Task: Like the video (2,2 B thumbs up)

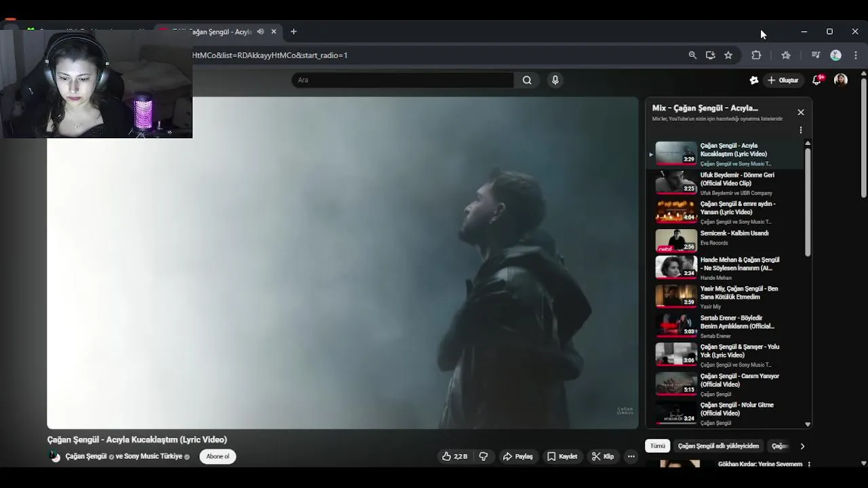Action: [x=454, y=457]
